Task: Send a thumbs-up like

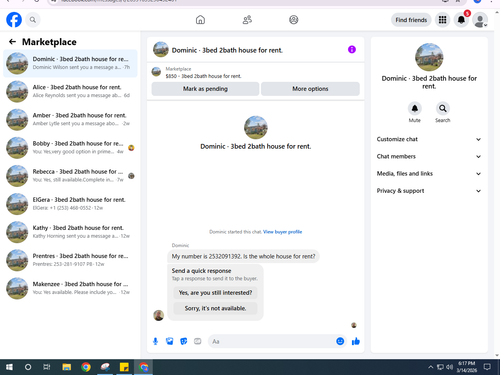Action: 356,341
